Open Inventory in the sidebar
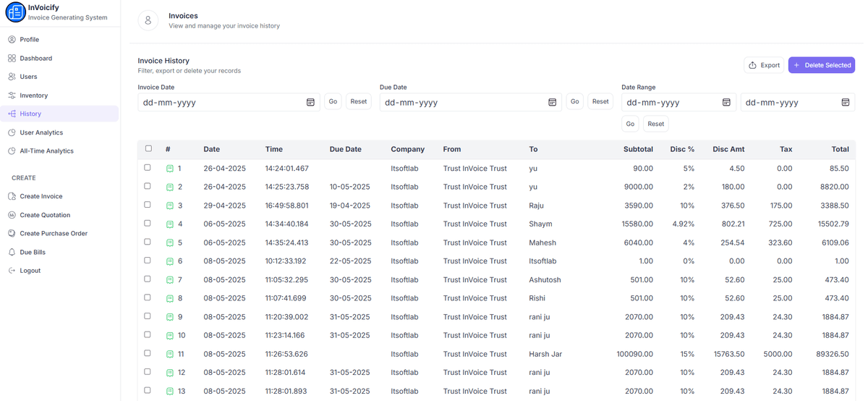This screenshot has height=401, width=868. tap(59, 95)
